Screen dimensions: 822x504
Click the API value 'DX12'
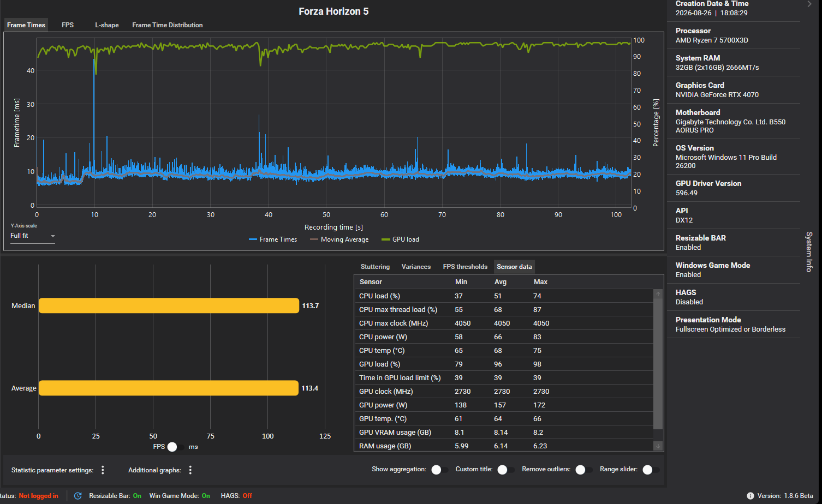[x=684, y=220]
